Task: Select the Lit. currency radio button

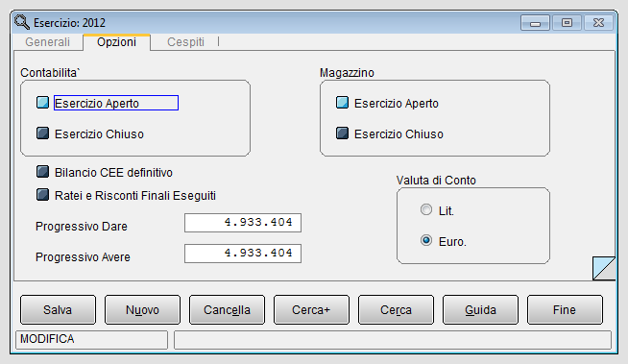Action: [426, 209]
